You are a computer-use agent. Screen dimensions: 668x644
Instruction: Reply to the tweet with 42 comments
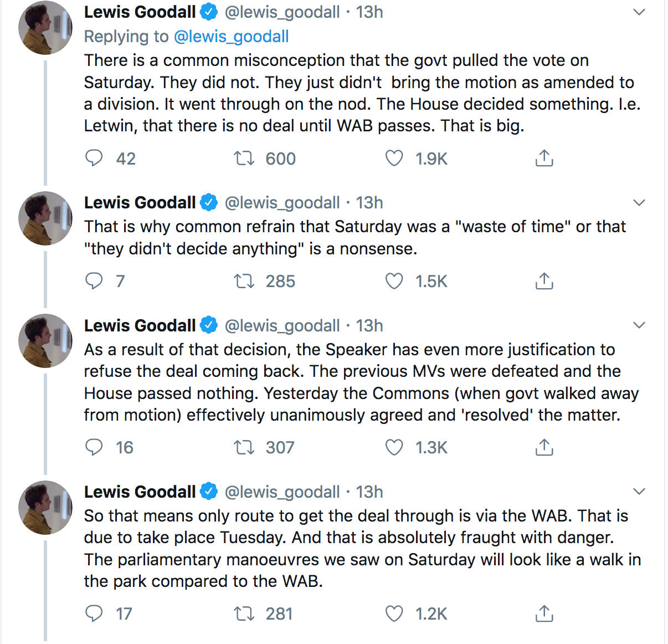pyautogui.click(x=94, y=159)
